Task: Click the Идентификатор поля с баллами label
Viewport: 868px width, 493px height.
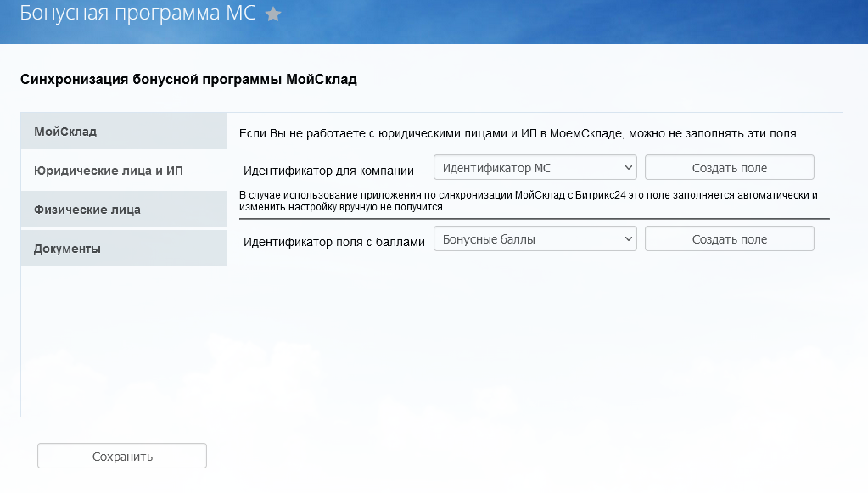Action: click(333, 242)
